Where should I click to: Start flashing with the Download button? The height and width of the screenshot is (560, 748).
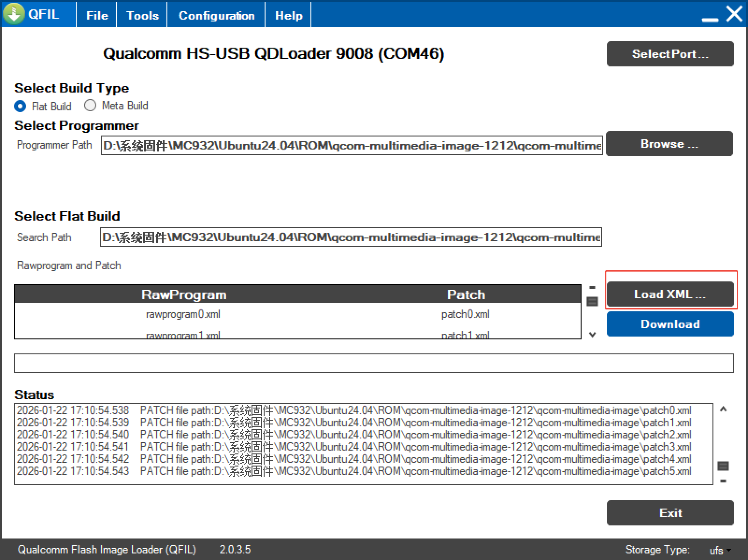(x=669, y=324)
